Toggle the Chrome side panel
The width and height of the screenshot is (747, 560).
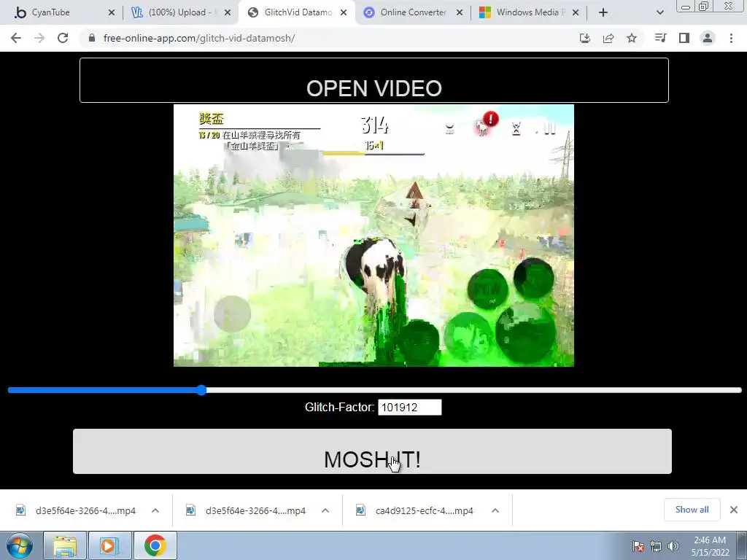click(684, 38)
